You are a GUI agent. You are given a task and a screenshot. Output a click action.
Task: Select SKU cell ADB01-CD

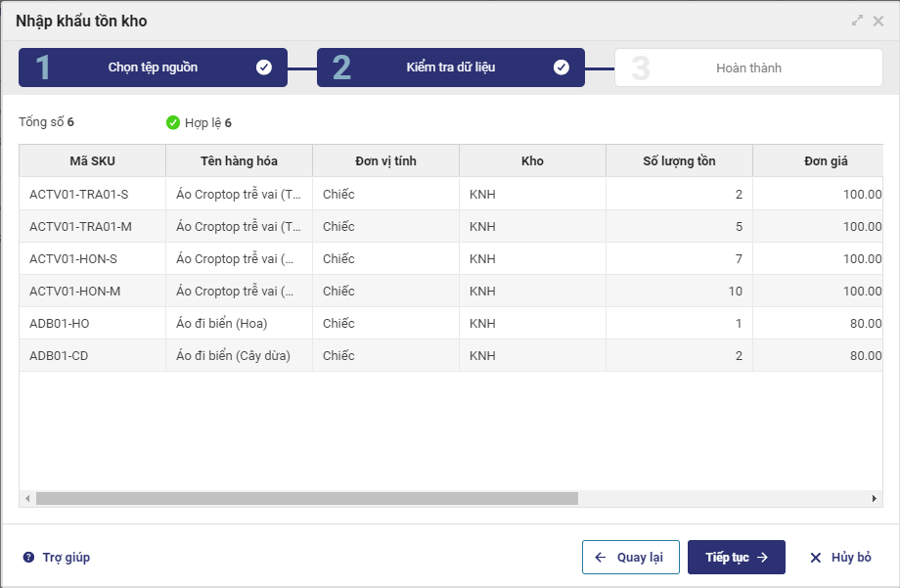[92, 355]
